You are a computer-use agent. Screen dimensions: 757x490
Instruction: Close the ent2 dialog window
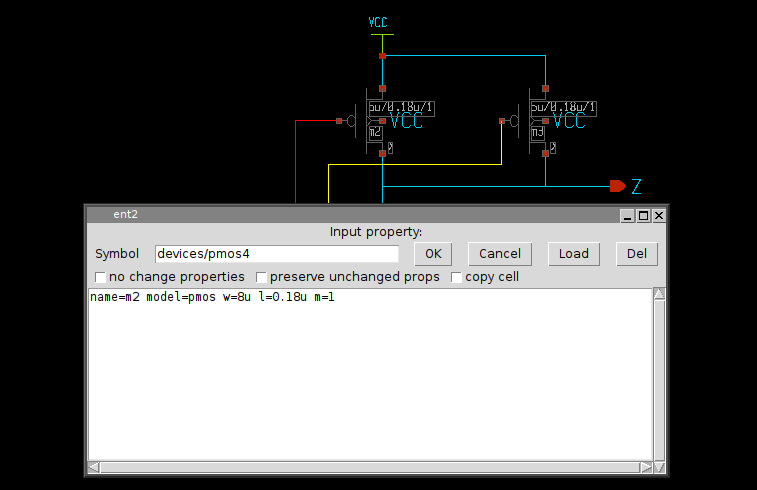click(659, 215)
